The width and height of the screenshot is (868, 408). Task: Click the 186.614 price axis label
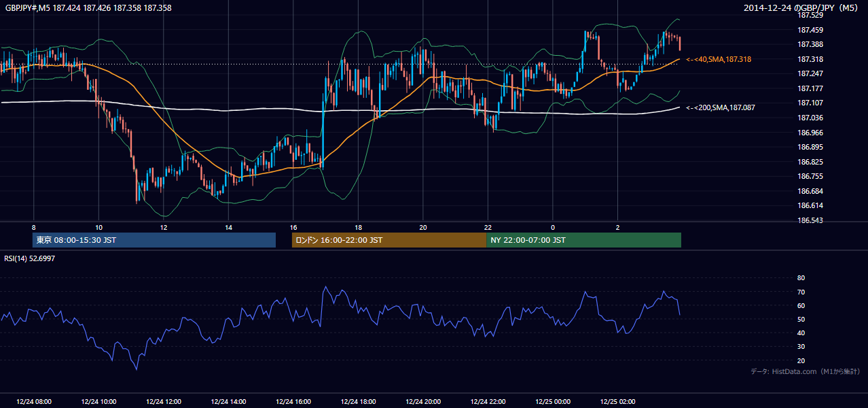pyautogui.click(x=810, y=205)
